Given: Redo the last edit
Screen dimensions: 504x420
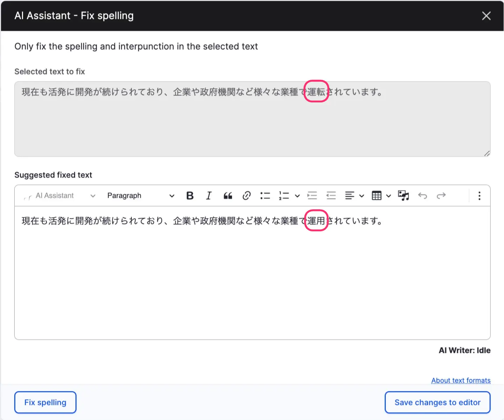Looking at the screenshot, I should coord(441,196).
